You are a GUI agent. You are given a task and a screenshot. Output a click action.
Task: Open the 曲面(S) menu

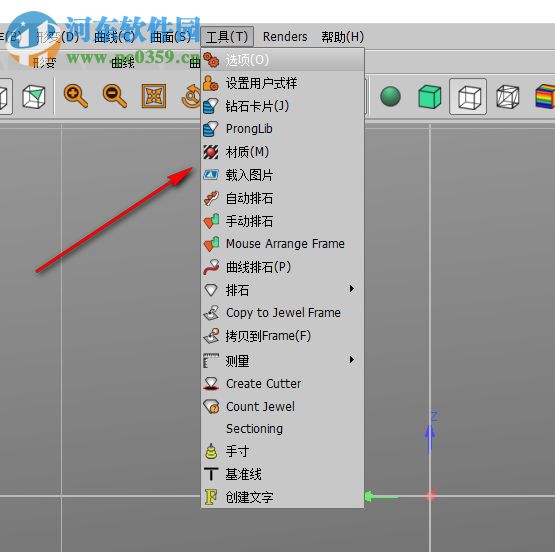[171, 36]
